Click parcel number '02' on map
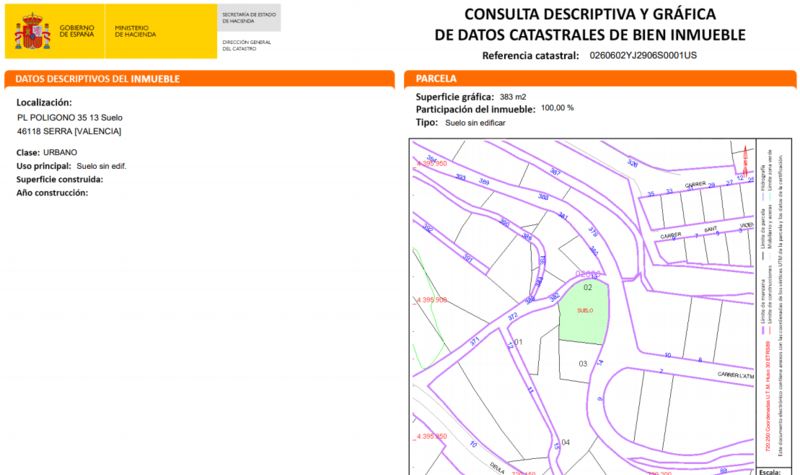The height and width of the screenshot is (475, 800). [588, 287]
